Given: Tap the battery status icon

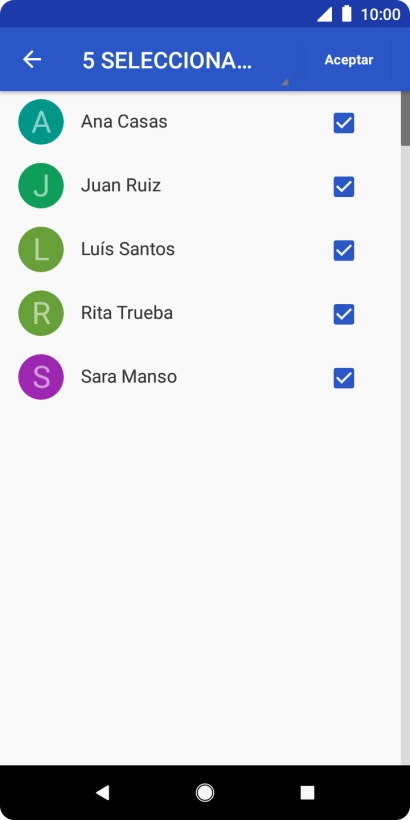Looking at the screenshot, I should pos(347,14).
